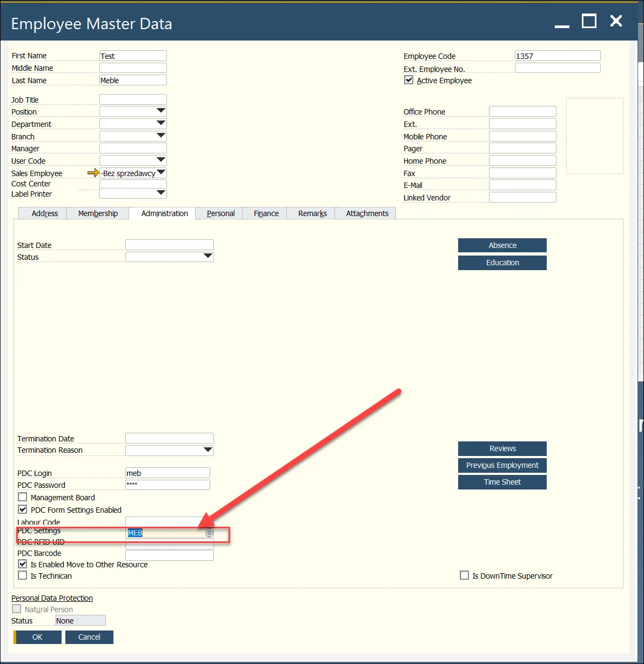
Task: Click inside the PDC Login field
Action: pos(167,472)
